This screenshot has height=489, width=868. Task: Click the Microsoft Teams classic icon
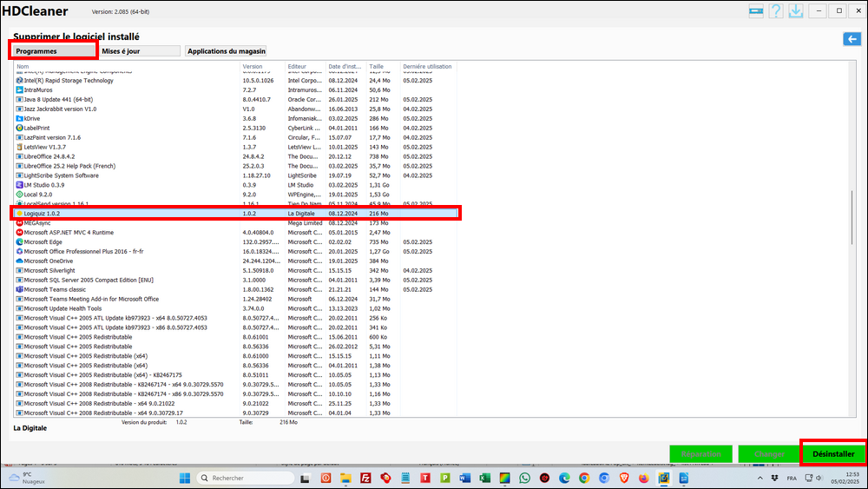(19, 289)
